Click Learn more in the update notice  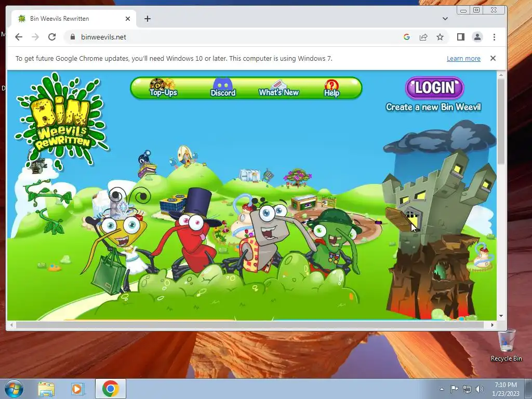coord(463,58)
